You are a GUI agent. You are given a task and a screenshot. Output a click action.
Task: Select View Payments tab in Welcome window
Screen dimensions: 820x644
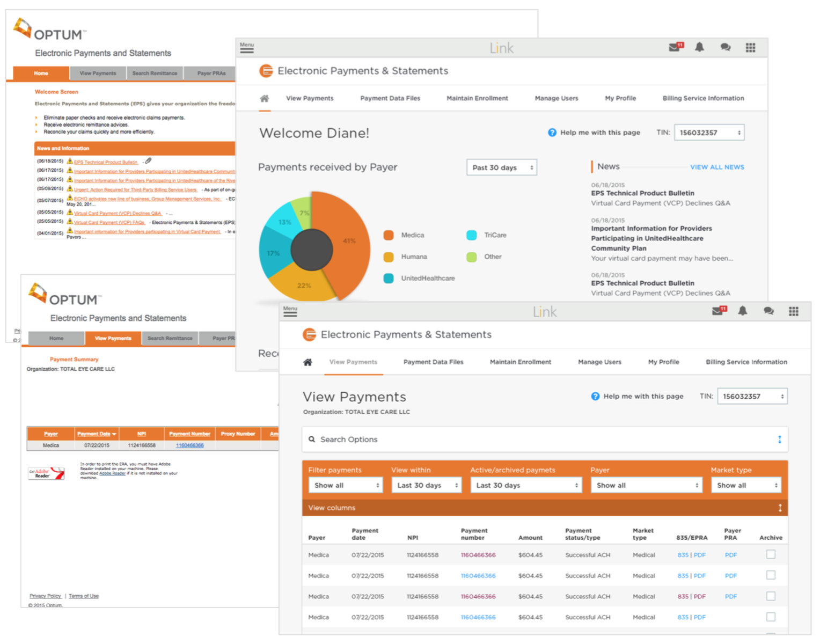click(x=310, y=98)
